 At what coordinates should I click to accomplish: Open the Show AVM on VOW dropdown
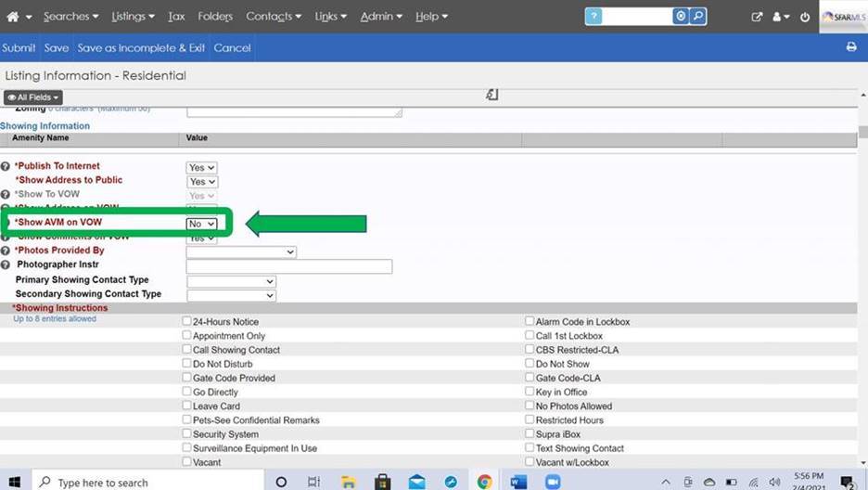click(x=201, y=224)
